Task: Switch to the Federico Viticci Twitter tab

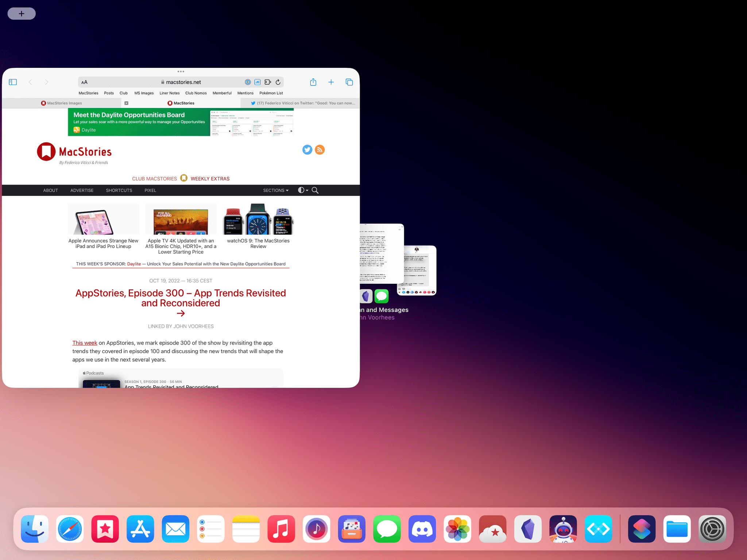Action: pyautogui.click(x=300, y=103)
